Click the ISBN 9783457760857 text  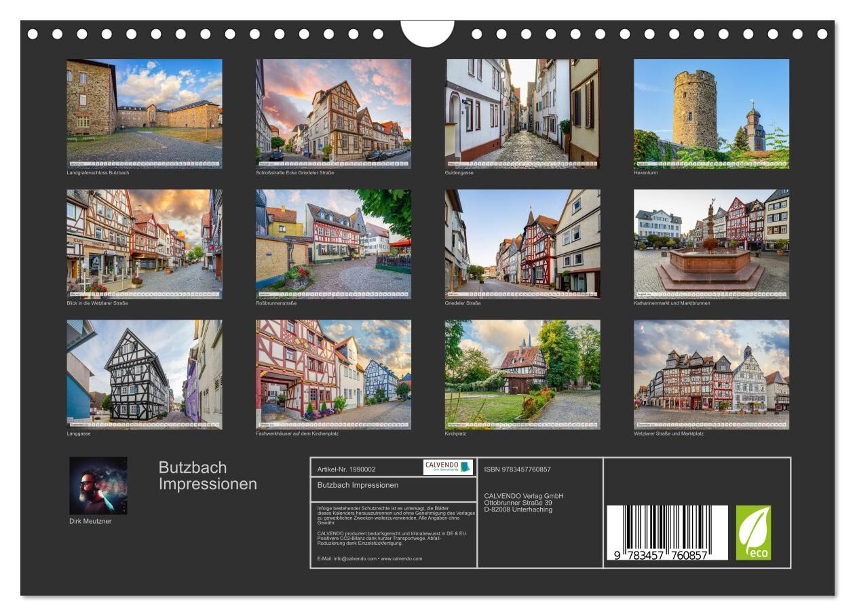point(517,469)
